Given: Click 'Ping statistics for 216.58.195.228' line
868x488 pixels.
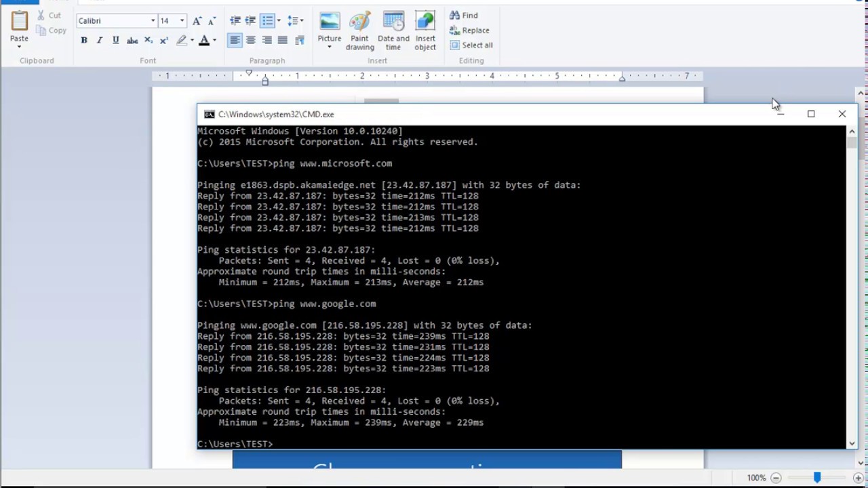Looking at the screenshot, I should (x=292, y=390).
